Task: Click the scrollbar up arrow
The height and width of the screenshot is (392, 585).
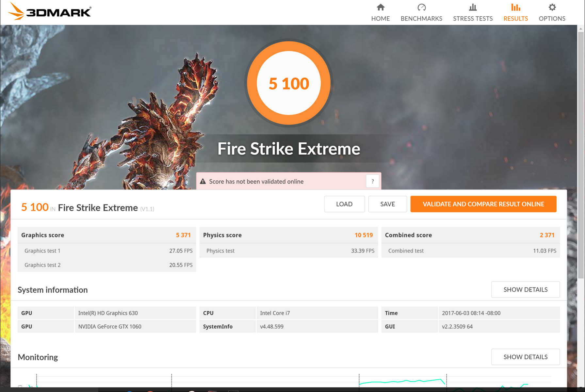Action: pyautogui.click(x=581, y=29)
